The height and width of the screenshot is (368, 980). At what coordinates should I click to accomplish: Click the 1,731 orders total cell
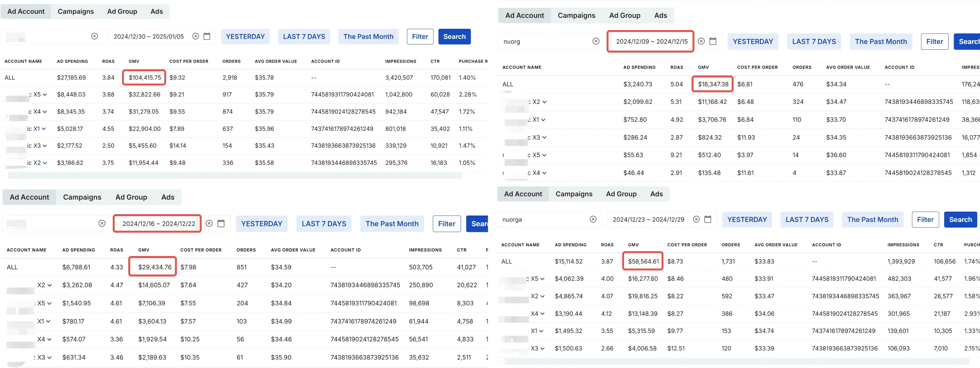point(728,261)
